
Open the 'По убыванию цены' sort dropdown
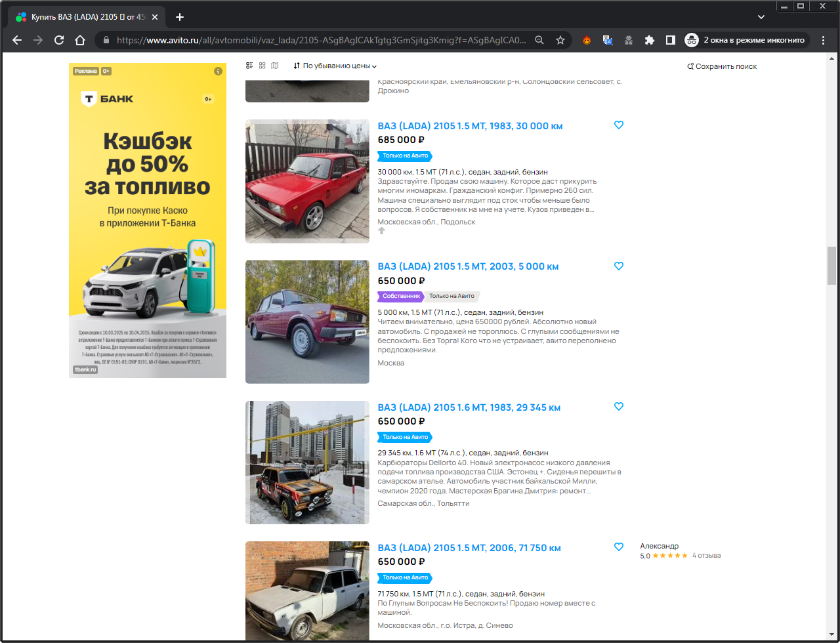point(335,66)
